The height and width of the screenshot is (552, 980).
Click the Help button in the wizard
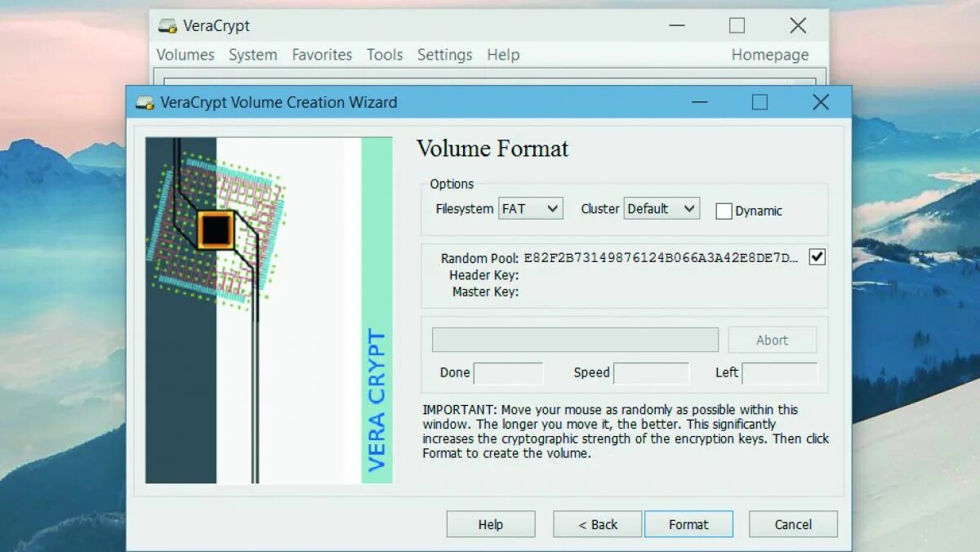[491, 524]
